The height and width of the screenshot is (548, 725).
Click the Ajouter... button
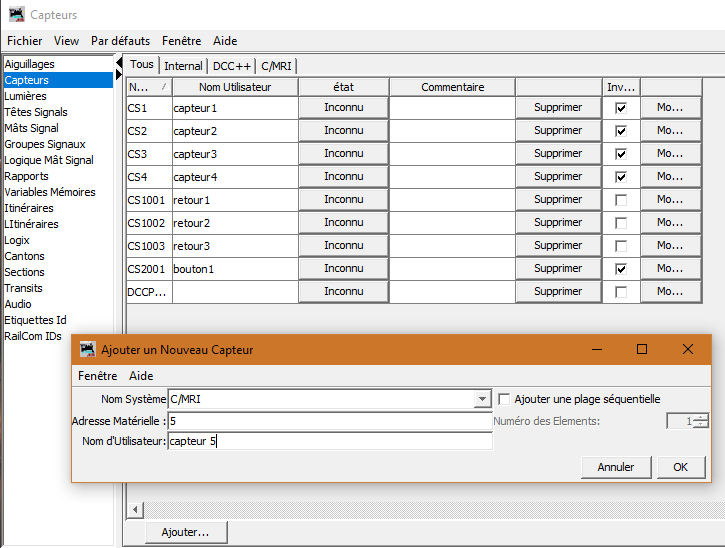point(185,533)
